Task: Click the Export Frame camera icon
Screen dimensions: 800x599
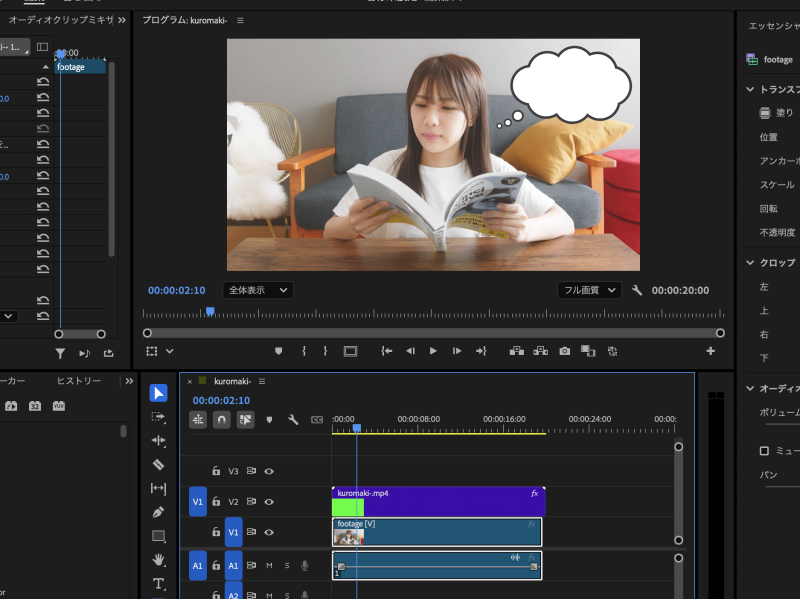Action: [565, 351]
